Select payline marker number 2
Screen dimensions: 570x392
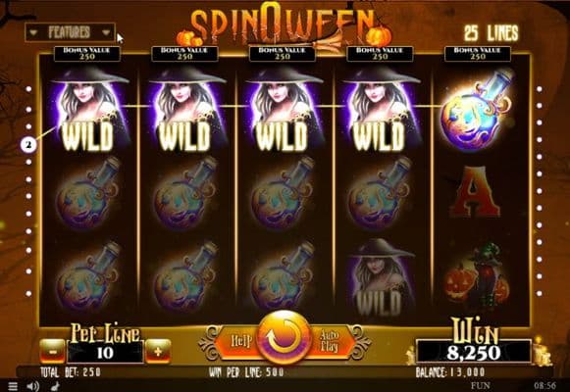click(28, 145)
